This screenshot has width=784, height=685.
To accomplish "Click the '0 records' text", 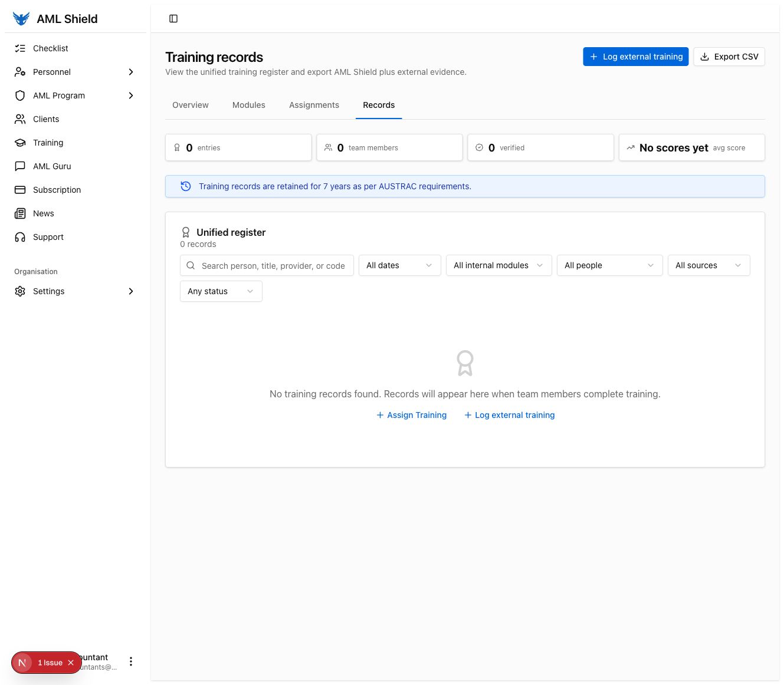I will pos(198,244).
